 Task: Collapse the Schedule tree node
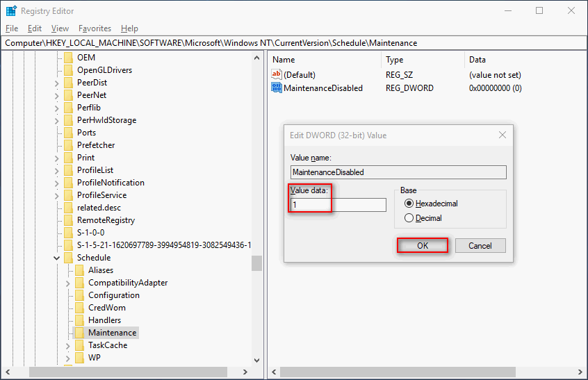tap(56, 258)
